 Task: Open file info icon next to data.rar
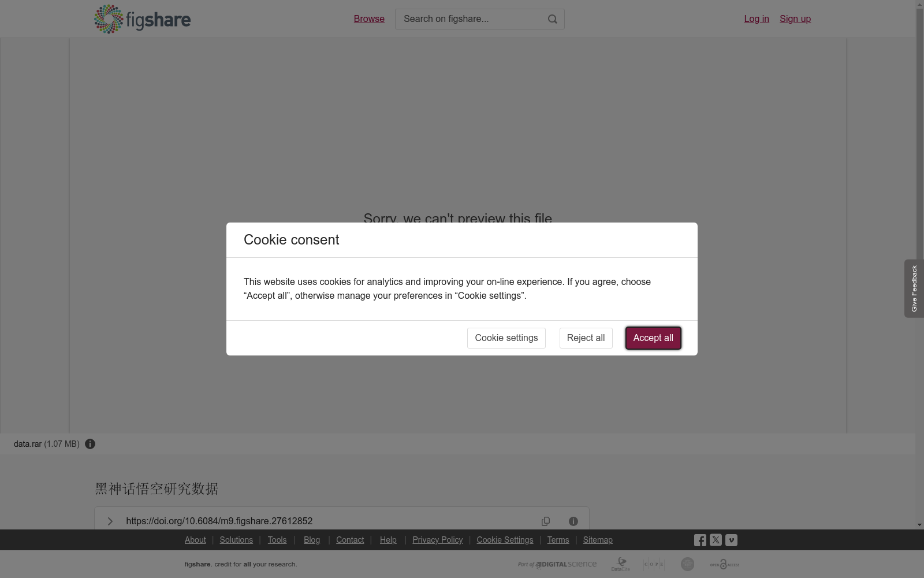90,444
